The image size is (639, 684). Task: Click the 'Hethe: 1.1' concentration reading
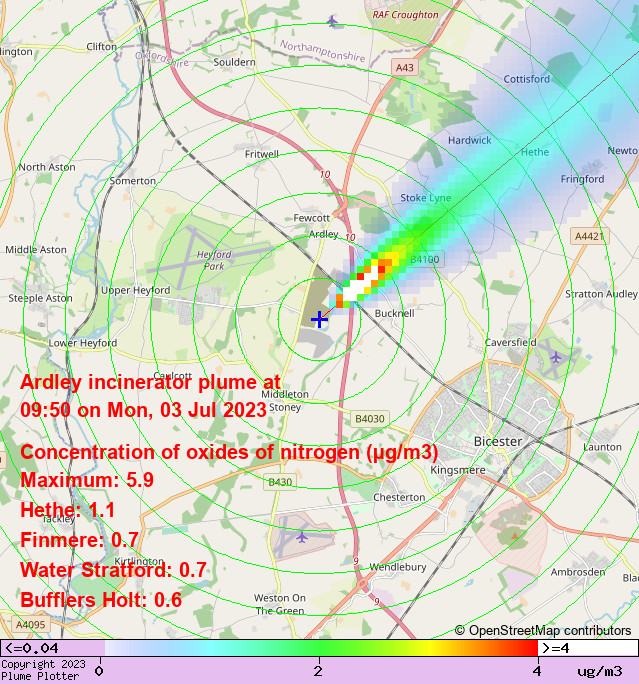click(x=68, y=510)
